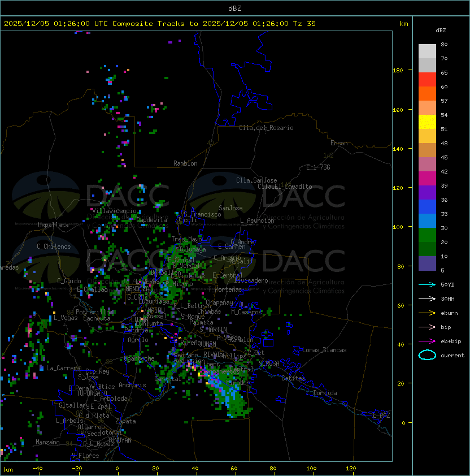470x476 pixels.
Task: Click the MENDOZA city label
Action: 137,289
